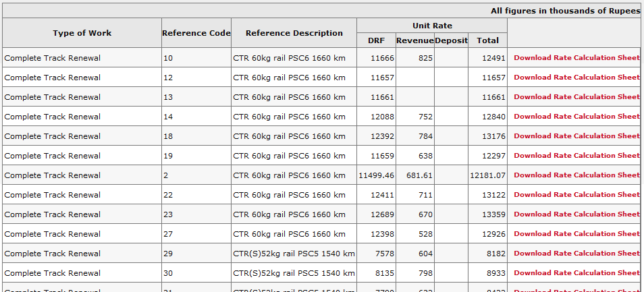Download Rate Calculation Sheet for reference code 22
Viewport: 644px width, 292px height.
576,195
